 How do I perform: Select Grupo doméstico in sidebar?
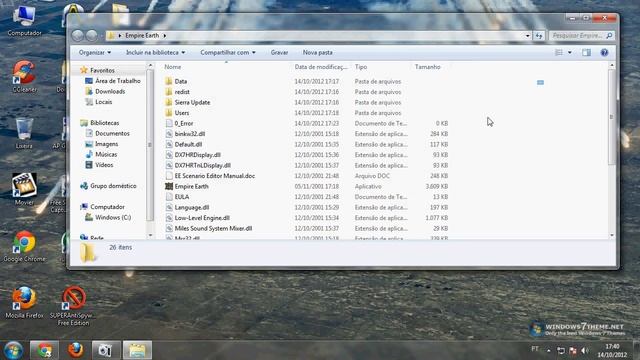113,186
